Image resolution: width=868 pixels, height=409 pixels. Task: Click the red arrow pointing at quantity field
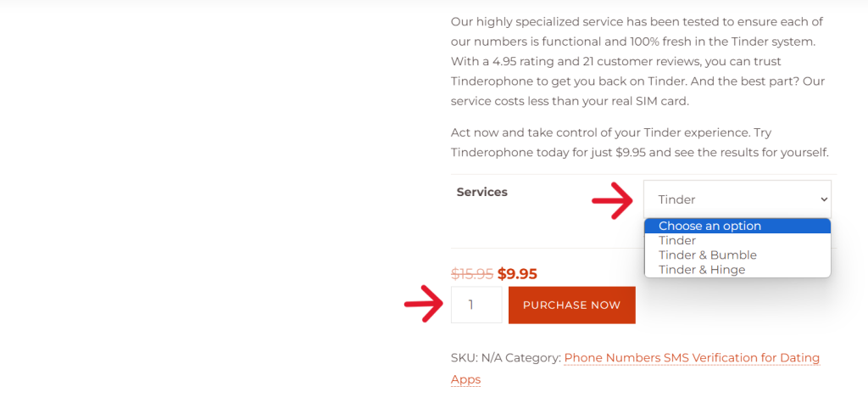(x=426, y=305)
